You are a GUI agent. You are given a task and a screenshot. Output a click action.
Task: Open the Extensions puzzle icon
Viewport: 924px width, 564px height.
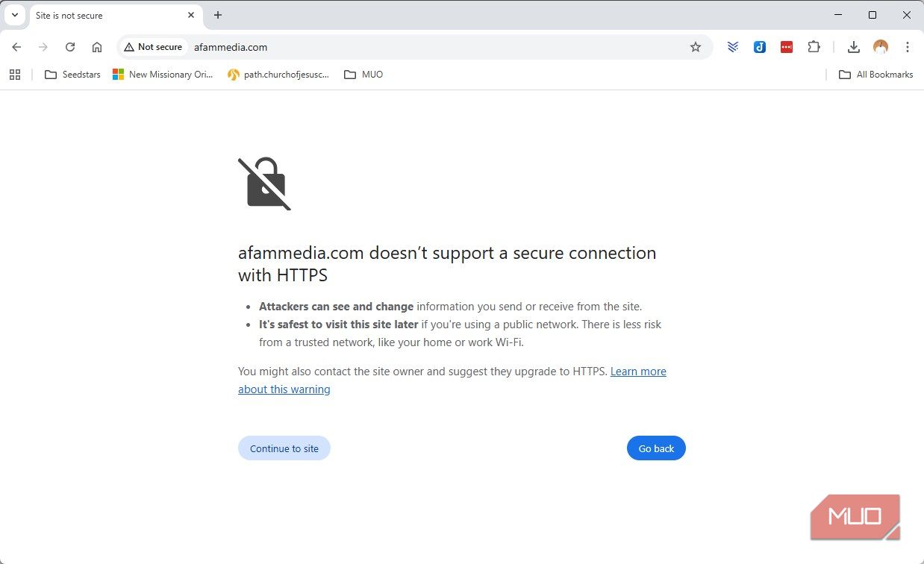point(814,47)
